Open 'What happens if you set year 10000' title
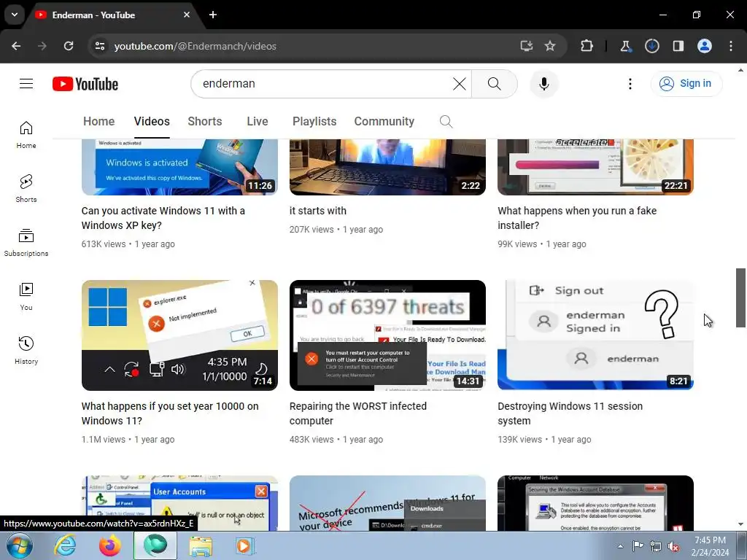Image resolution: width=747 pixels, height=560 pixels. click(170, 413)
